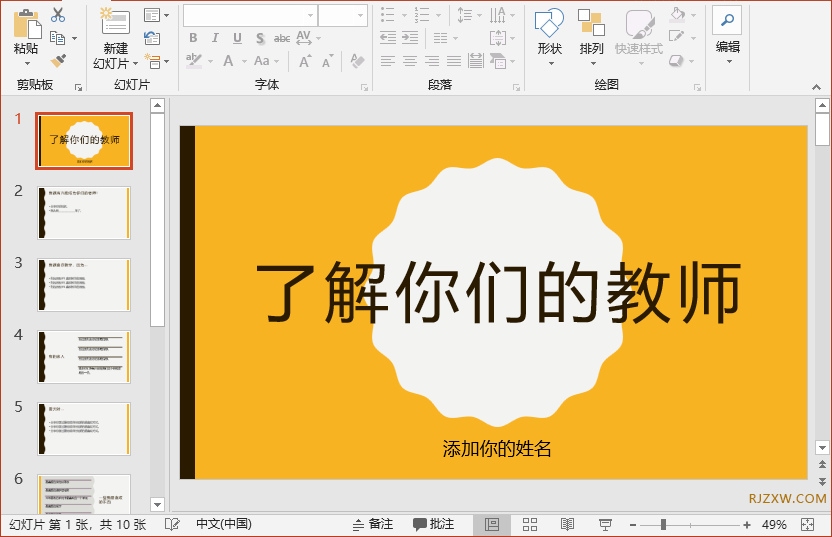Image resolution: width=832 pixels, height=537 pixels.
Task: Click the text highlight ab icon
Action: [x=194, y=61]
